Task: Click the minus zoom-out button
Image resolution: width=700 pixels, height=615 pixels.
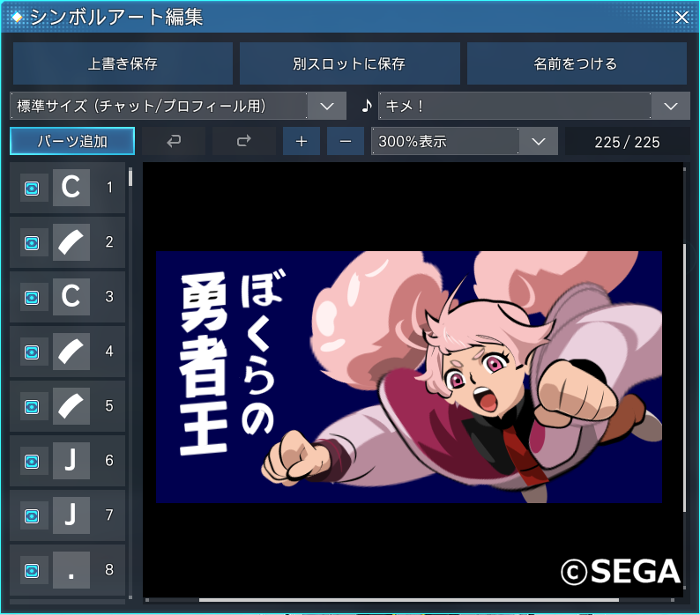Action: pyautogui.click(x=345, y=141)
